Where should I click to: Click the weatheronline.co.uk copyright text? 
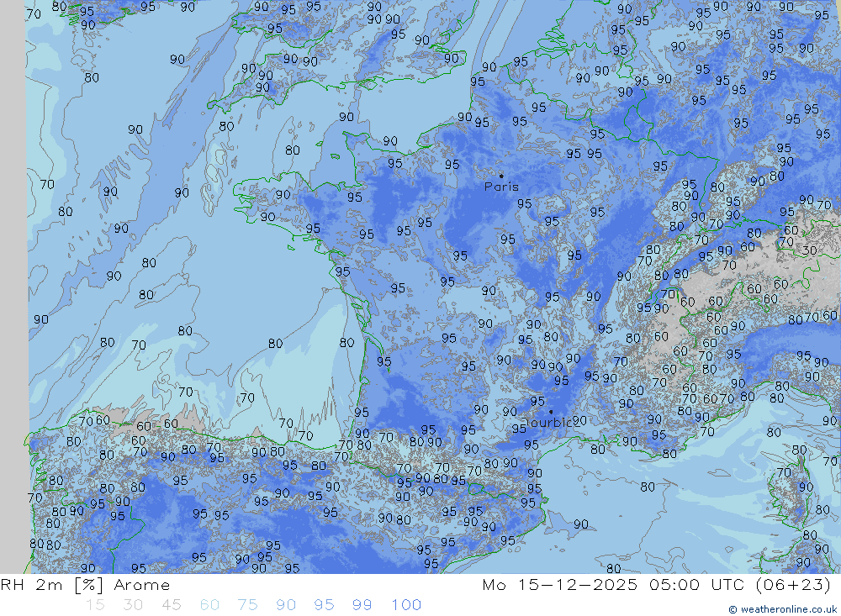tap(783, 609)
